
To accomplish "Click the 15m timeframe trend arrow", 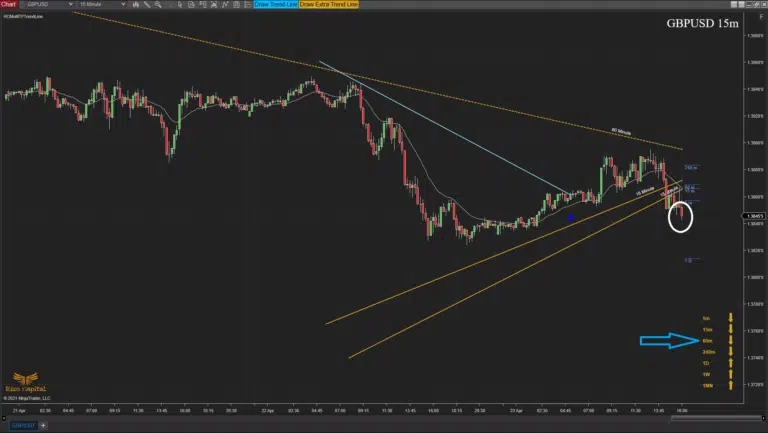I will tap(731, 329).
